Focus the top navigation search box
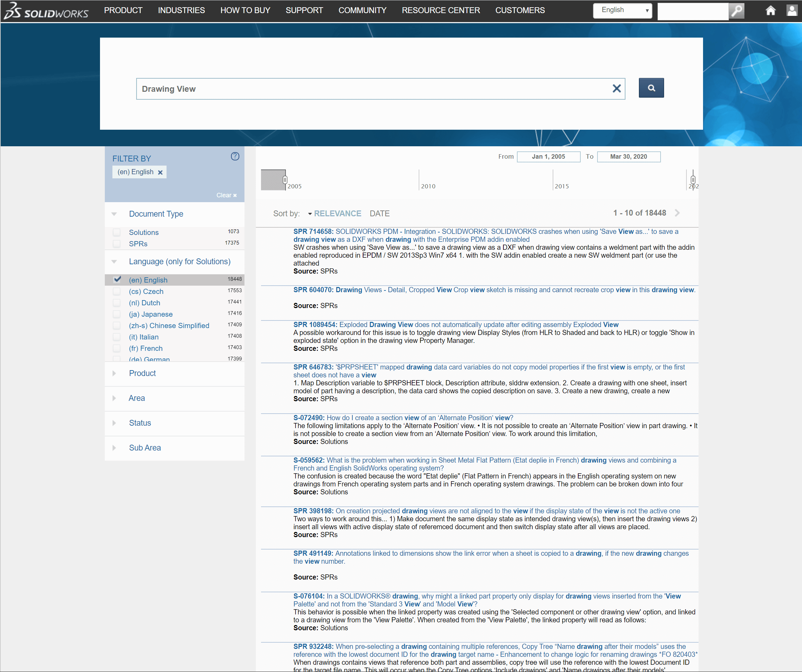Image resolution: width=802 pixels, height=672 pixels. pyautogui.click(x=693, y=11)
